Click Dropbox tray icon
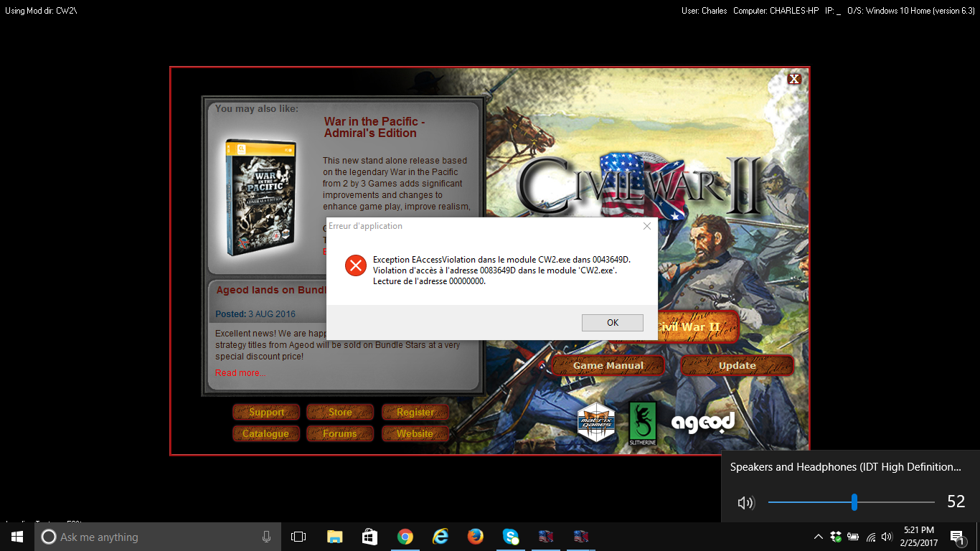980x551 pixels. pos(836,537)
